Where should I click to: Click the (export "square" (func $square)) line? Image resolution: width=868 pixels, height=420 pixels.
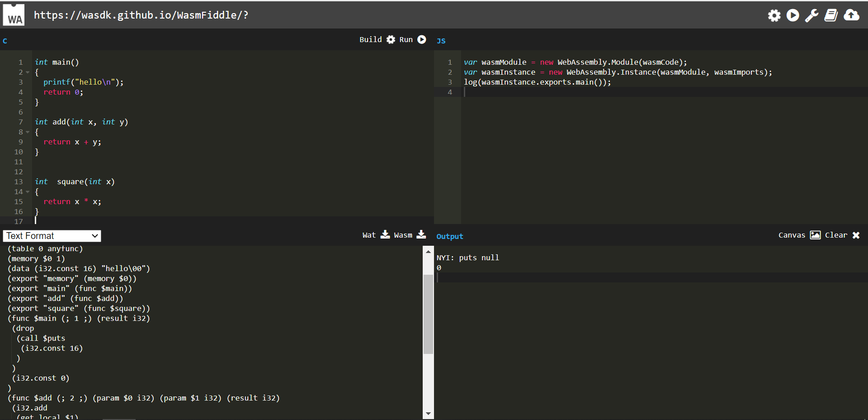coord(79,308)
